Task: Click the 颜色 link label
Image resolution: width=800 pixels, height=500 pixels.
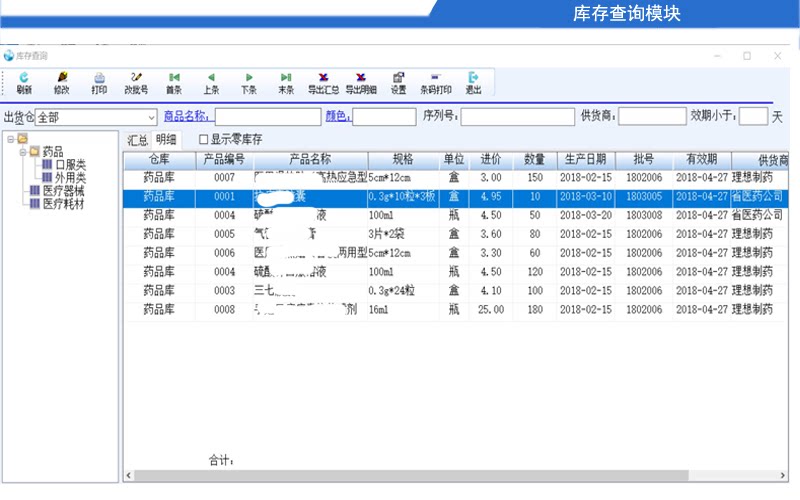Action: [338, 116]
